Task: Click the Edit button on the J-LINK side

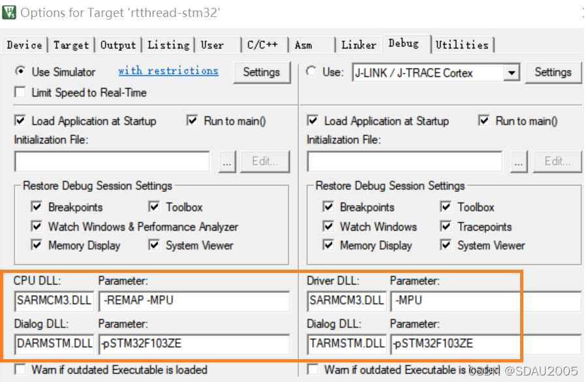Action: pyautogui.click(x=557, y=161)
